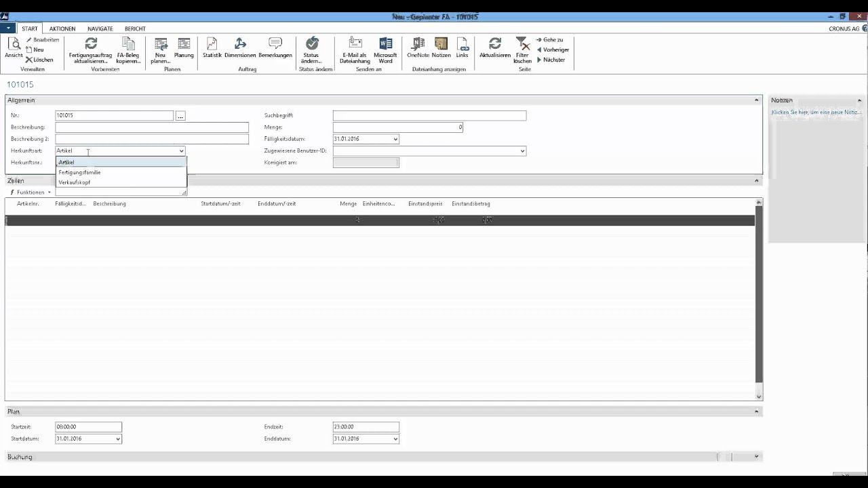Click the Gehe zu action
868x488 pixels.
coord(550,40)
